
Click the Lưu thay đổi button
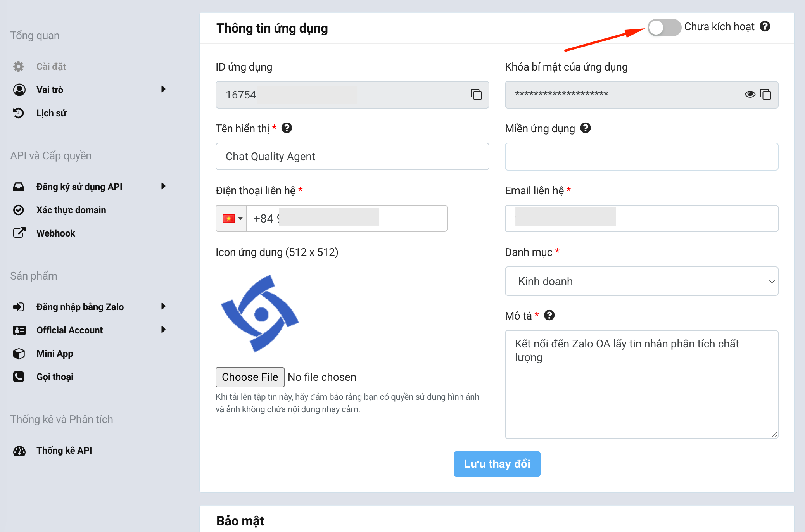496,464
